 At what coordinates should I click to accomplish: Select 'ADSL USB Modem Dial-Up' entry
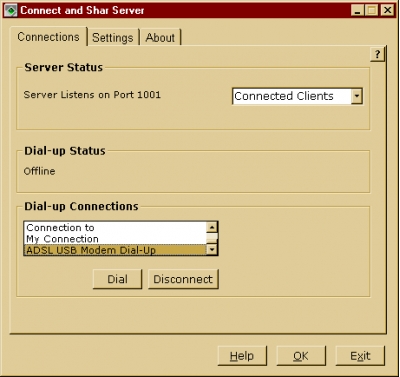115,250
